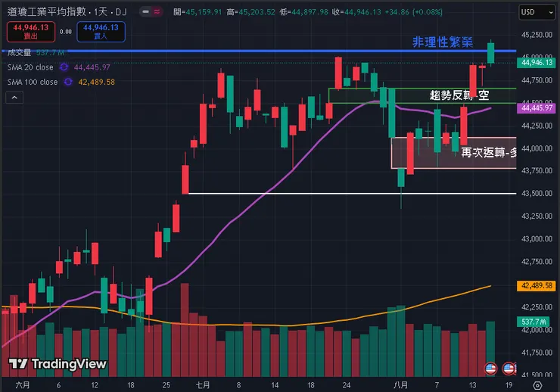The image size is (560, 392).
Task: Click the 道瓊工業平均指數 symbol title
Action: tap(47, 12)
